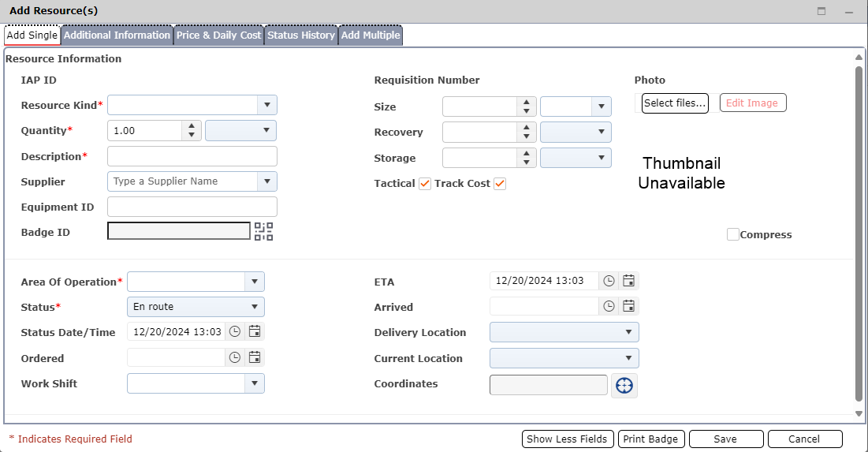Maximize the Add Resource(s) window

[x=821, y=11]
